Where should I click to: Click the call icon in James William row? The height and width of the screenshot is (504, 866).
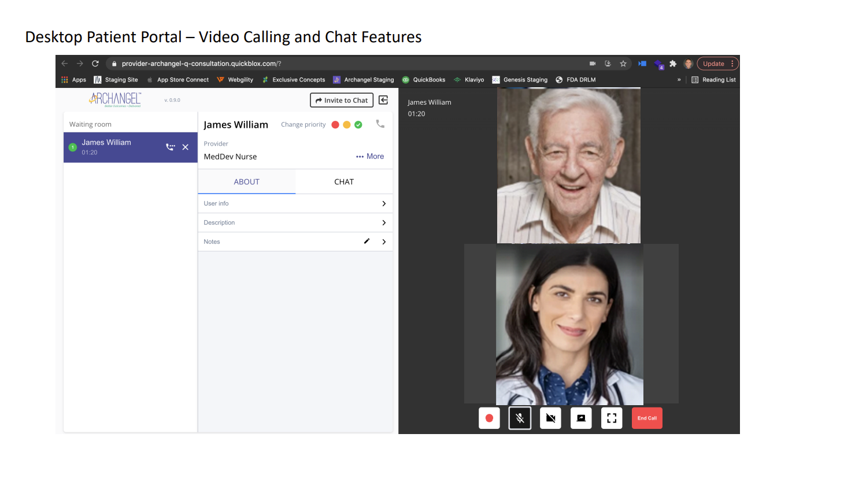[x=170, y=147]
